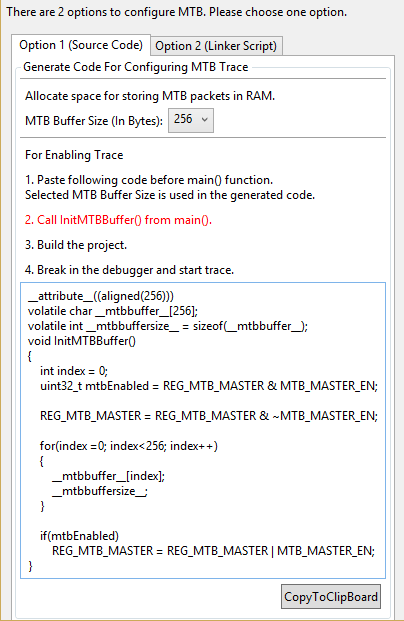Click the for(index =0; index<256) loop line
This screenshot has width=404, height=621.
click(x=129, y=446)
